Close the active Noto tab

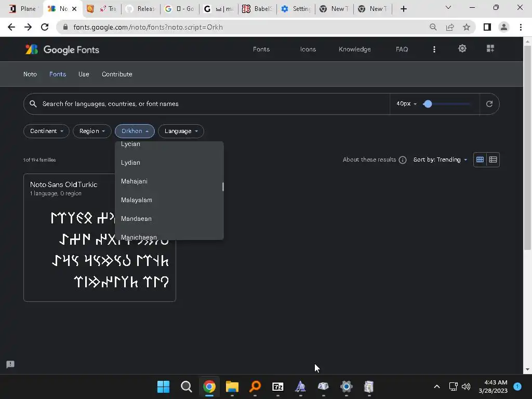pyautogui.click(x=74, y=9)
